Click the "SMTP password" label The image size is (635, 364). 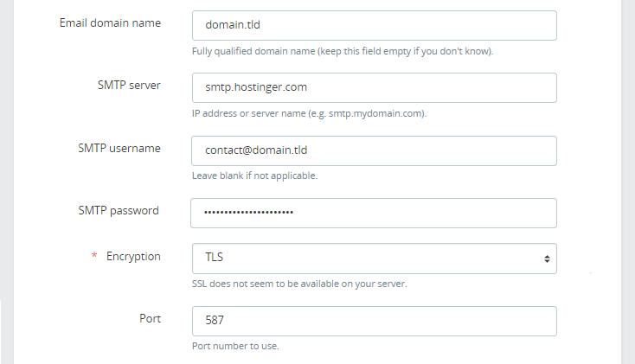pyautogui.click(x=120, y=210)
